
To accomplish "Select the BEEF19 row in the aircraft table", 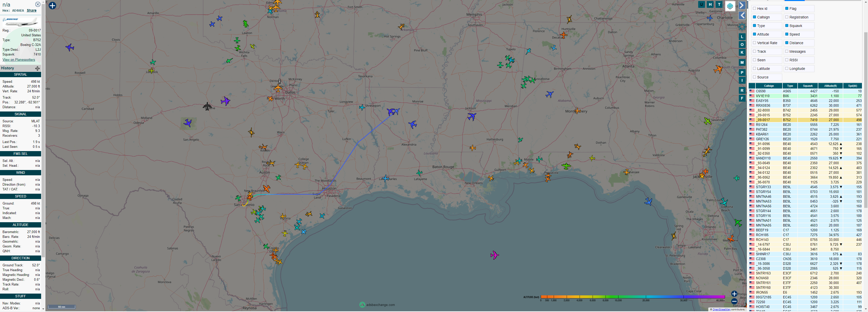I will [x=805, y=230].
